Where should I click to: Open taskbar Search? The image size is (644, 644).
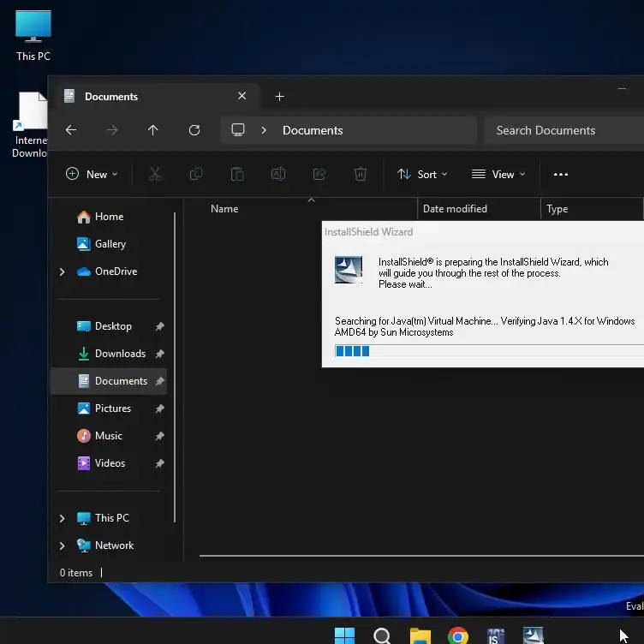[x=382, y=635]
